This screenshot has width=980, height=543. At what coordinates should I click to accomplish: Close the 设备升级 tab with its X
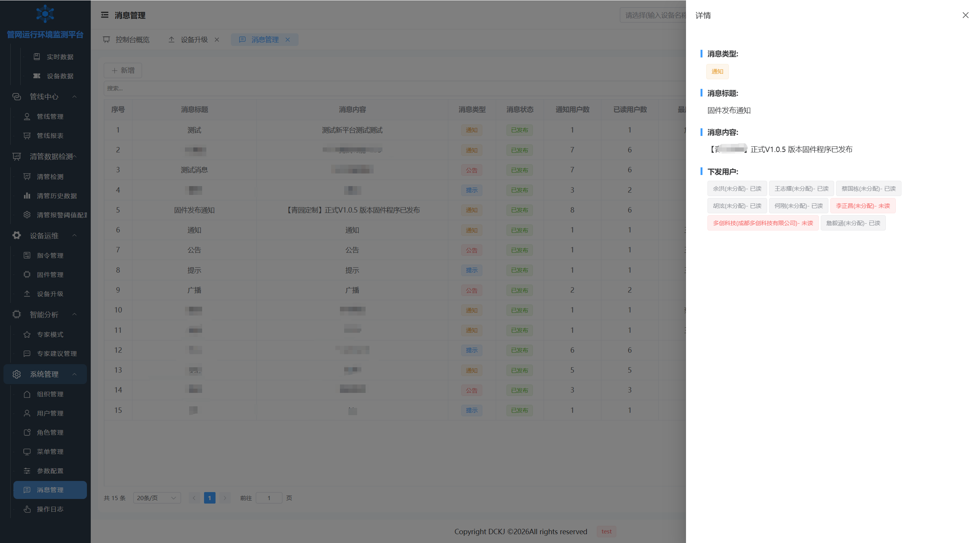[217, 39]
